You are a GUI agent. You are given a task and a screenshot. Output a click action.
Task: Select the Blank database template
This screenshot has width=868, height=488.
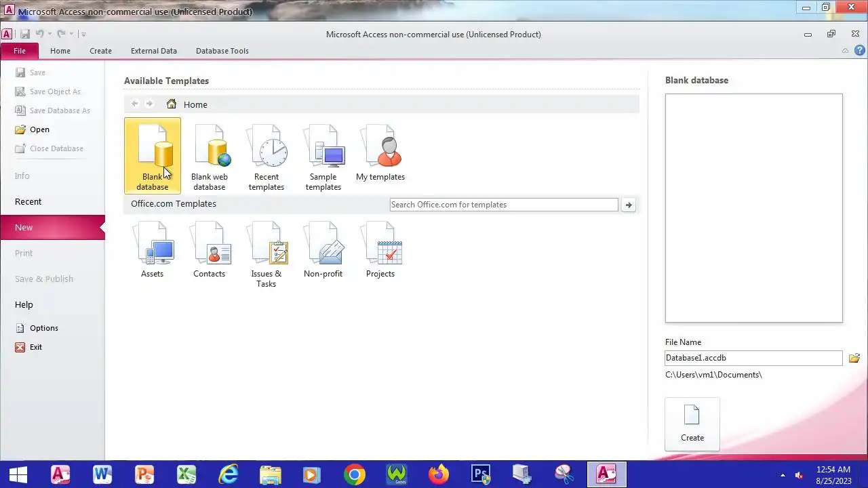[x=153, y=156]
